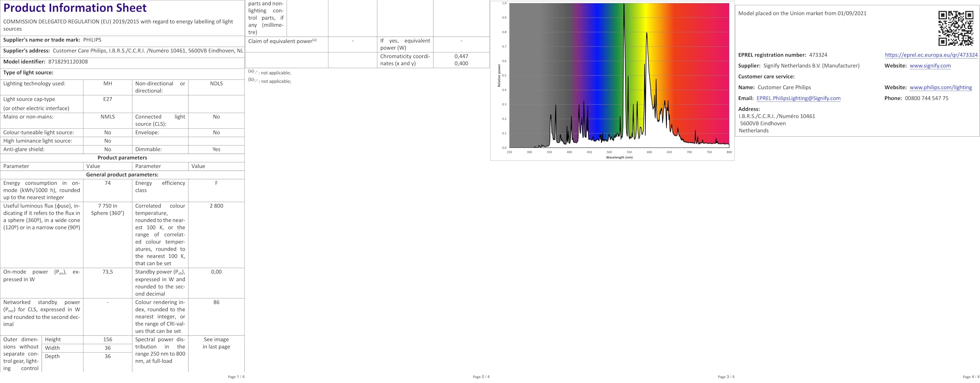Click the 'Page 2 / 4' footer

[x=481, y=377]
